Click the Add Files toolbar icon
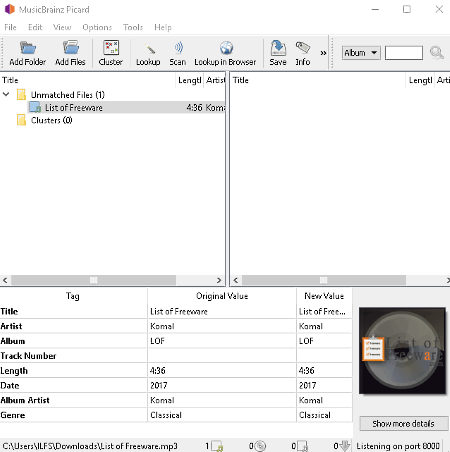 (x=71, y=48)
